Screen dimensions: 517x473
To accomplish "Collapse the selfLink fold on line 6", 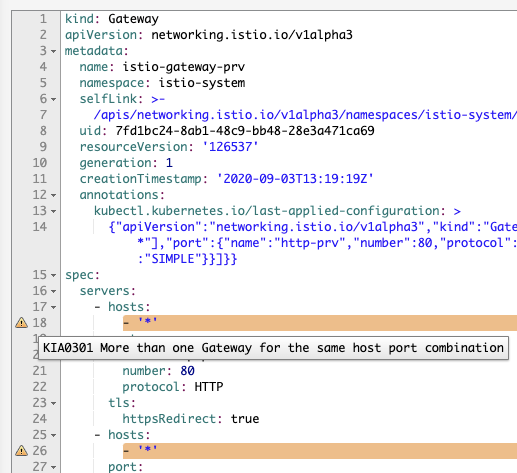I will pyautogui.click(x=53, y=99).
